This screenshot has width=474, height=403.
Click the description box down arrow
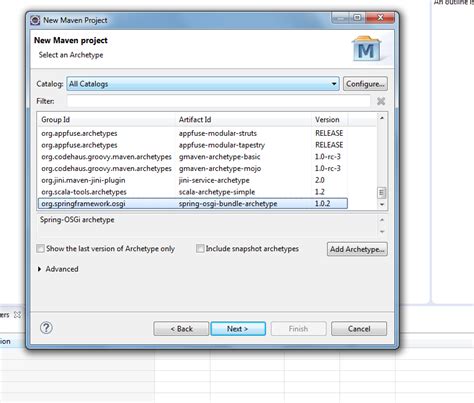click(382, 231)
